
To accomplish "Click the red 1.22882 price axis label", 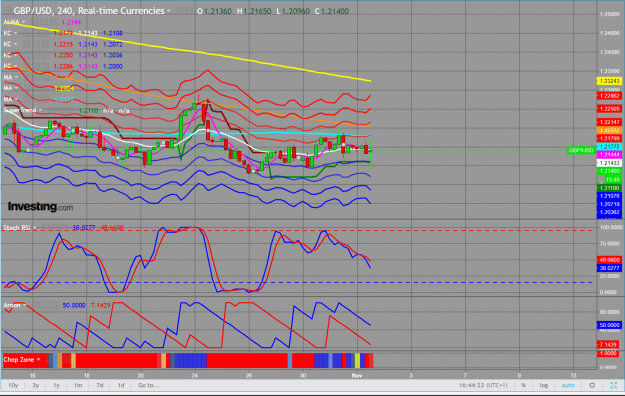I will [x=609, y=96].
